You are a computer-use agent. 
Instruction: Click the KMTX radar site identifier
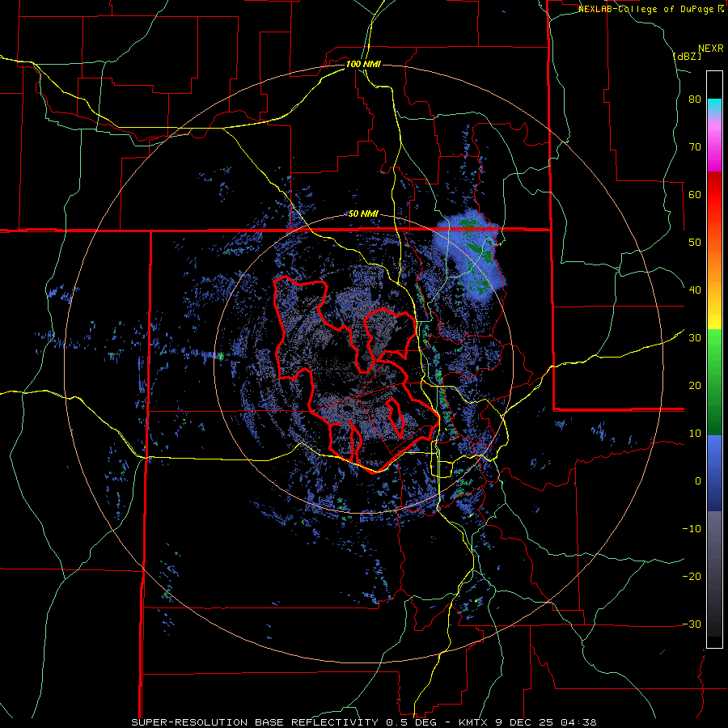tap(473, 722)
